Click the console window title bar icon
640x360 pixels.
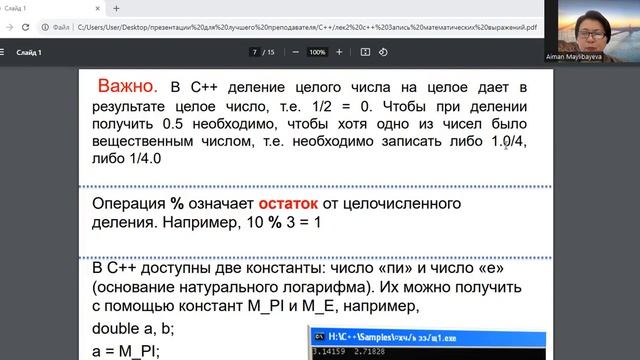click(320, 337)
